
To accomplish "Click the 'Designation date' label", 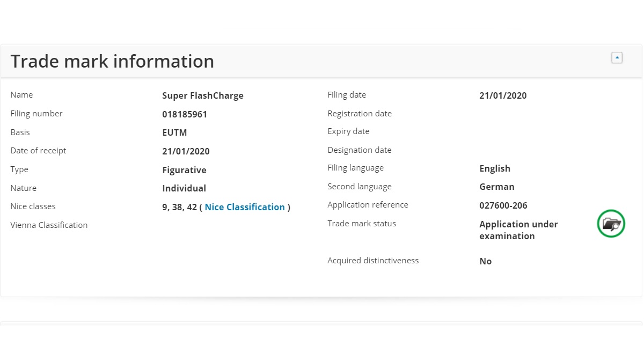I will [360, 150].
